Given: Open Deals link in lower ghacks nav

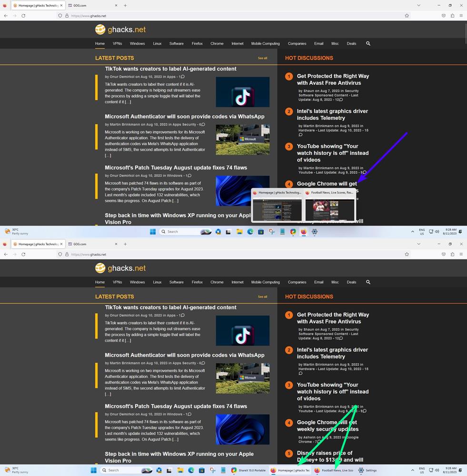Looking at the screenshot, I should click(x=351, y=282).
